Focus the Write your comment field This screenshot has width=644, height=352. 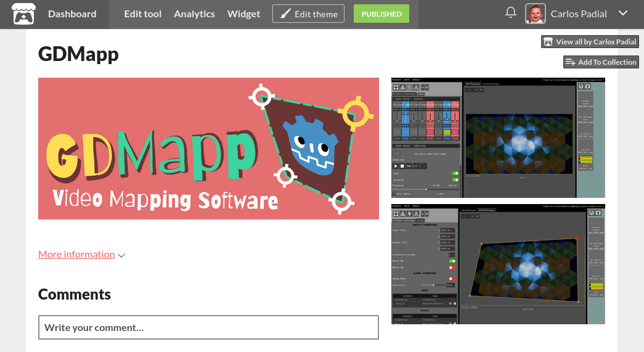pyautogui.click(x=209, y=327)
